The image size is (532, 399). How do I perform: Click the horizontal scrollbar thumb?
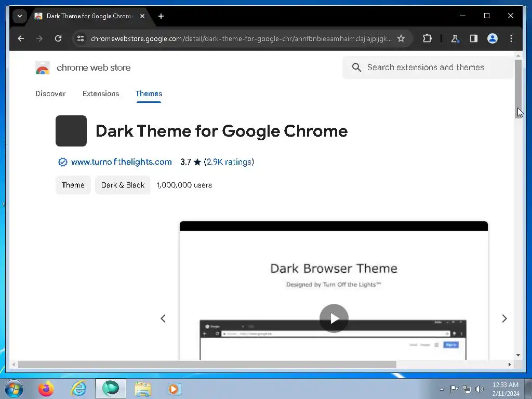[207, 364]
